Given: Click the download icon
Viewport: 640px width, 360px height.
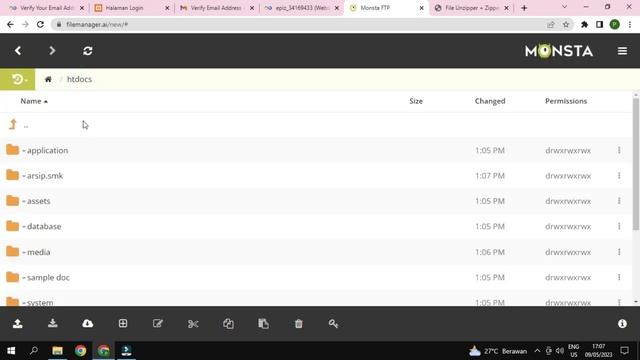Looking at the screenshot, I should (x=53, y=324).
